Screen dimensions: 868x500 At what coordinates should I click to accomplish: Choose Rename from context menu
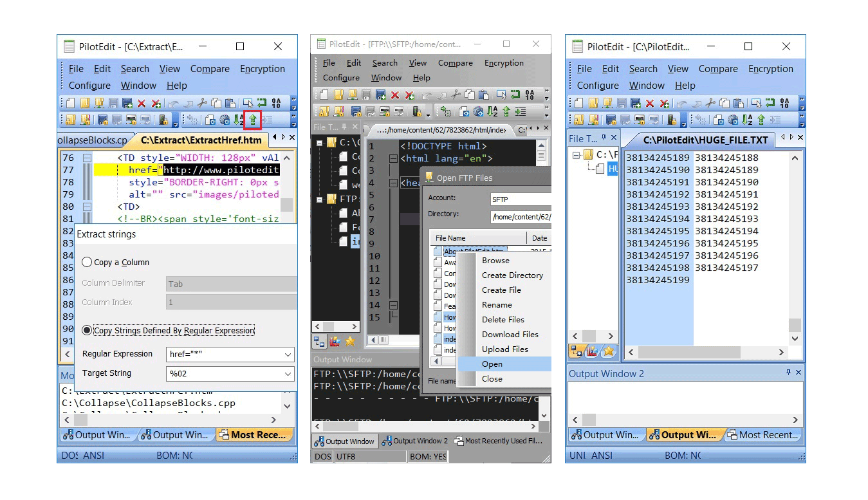click(497, 304)
